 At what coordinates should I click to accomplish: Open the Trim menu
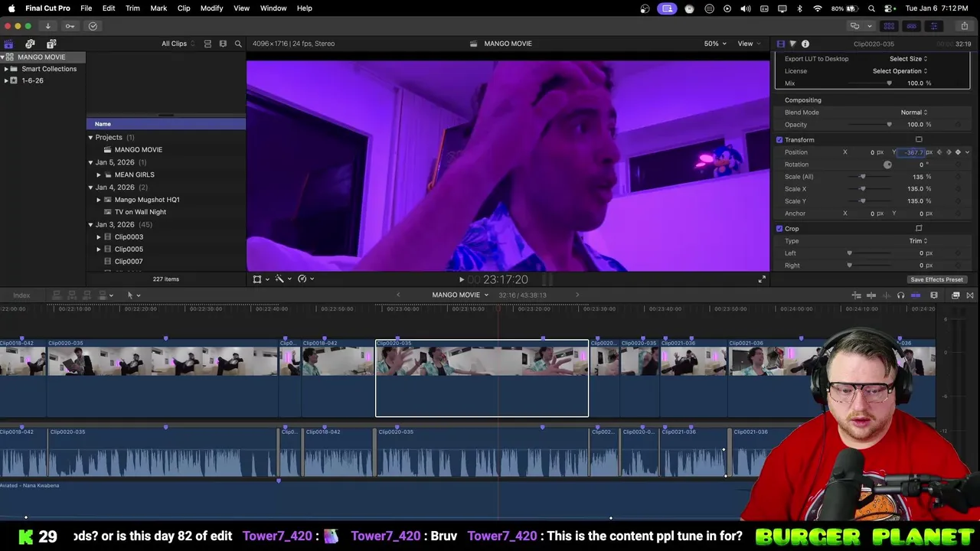[x=132, y=8]
